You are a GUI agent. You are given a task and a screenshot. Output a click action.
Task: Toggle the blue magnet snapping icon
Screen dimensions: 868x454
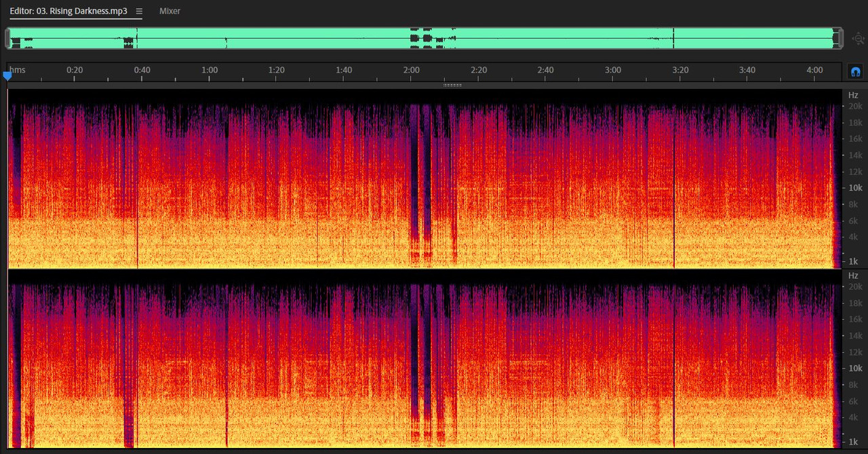(855, 71)
